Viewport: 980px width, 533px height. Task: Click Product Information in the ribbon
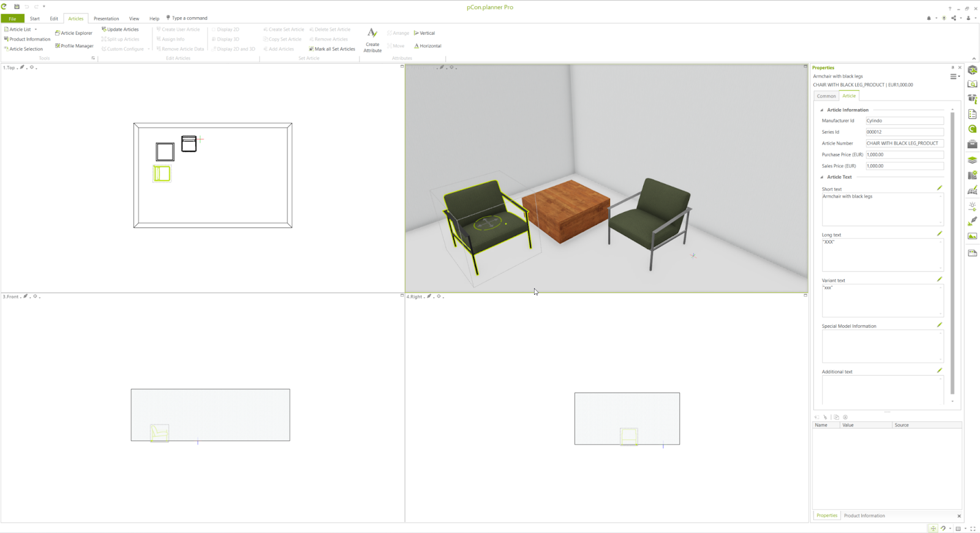pos(27,39)
